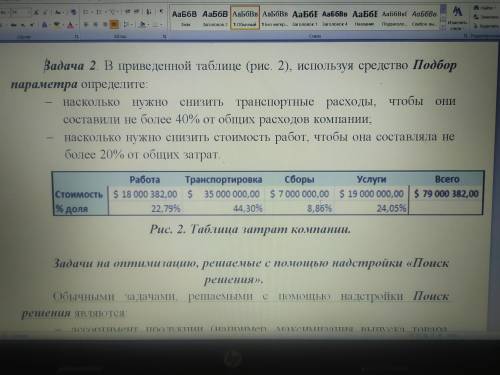This screenshot has width=500, height=375.
Task: Apply the Подзаголовок style
Action: coord(394,17)
